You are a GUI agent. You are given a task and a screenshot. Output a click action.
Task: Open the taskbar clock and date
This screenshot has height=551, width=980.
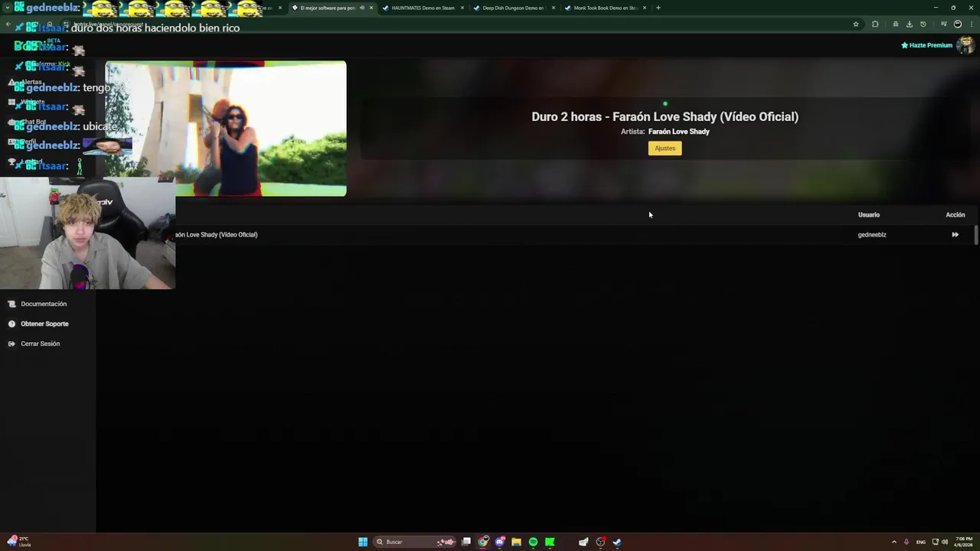(963, 542)
